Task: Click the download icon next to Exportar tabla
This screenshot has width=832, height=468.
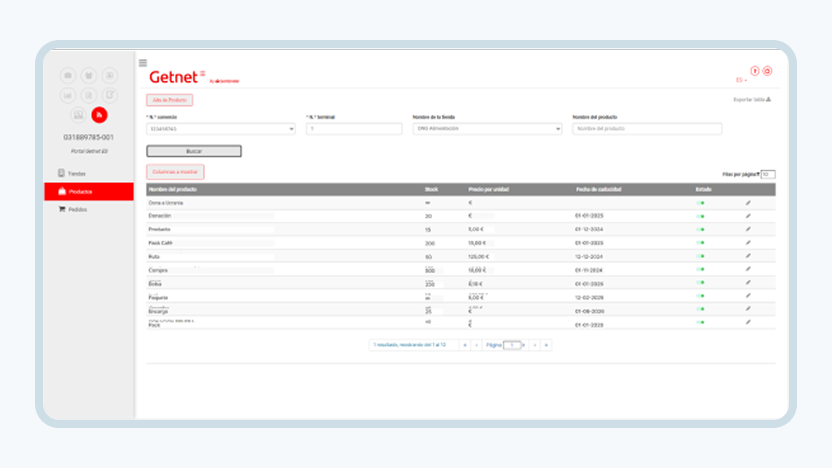Action: 768,99
